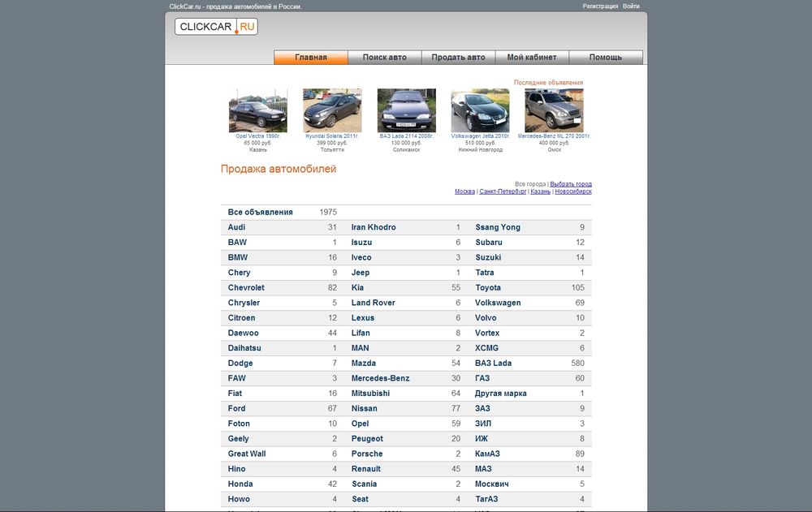
Task: Open the Renault brand listings
Action: (x=365, y=469)
